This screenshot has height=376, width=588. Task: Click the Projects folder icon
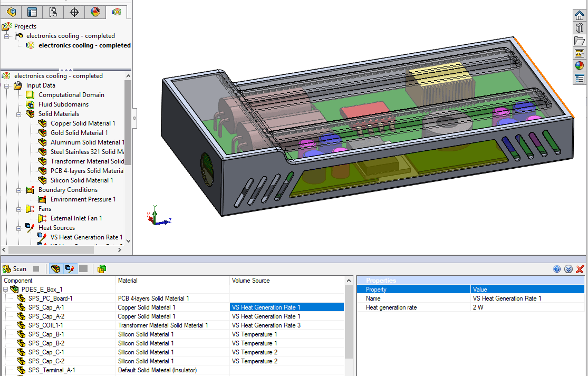point(7,26)
